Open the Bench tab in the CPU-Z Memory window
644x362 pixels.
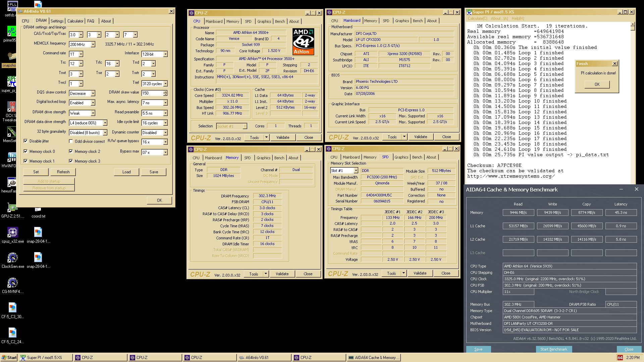coord(279,158)
